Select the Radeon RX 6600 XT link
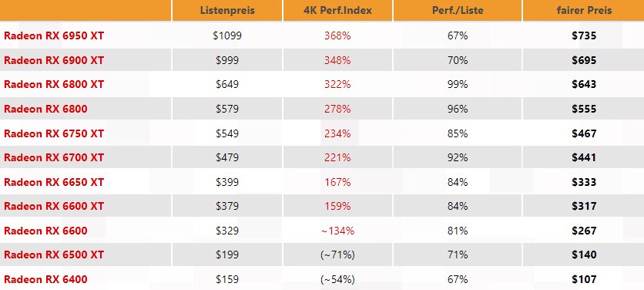 (54, 206)
